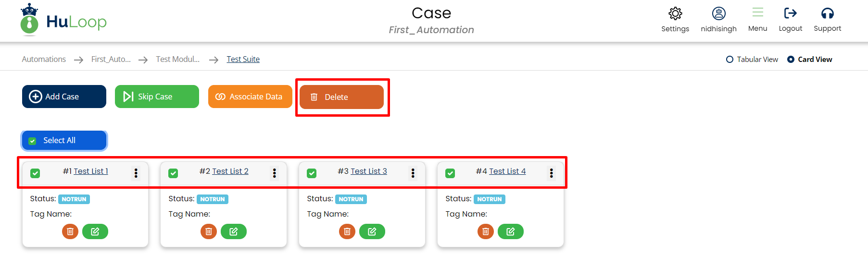Screen dimensions: 868x255
Task: Uncheck the Test List 3 checkbox
Action: 312,173
